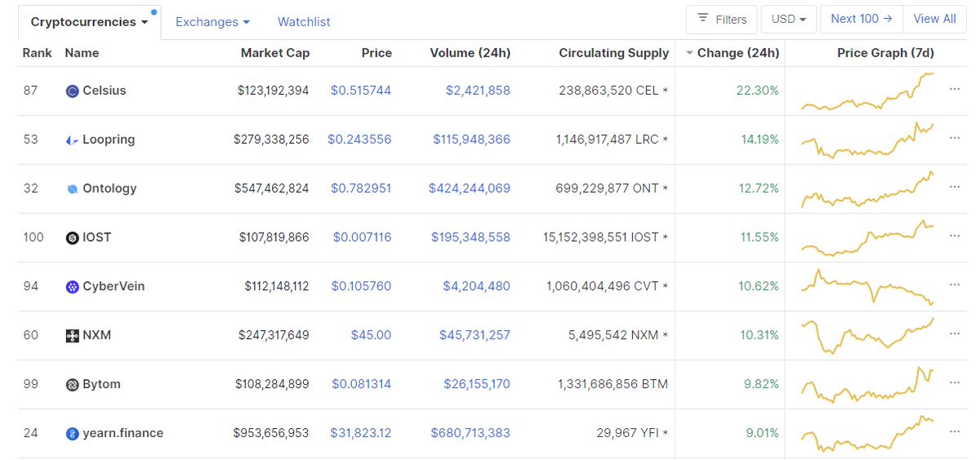Click the Ontology coin logo icon
Screen dimensions: 980x460
[x=72, y=189]
